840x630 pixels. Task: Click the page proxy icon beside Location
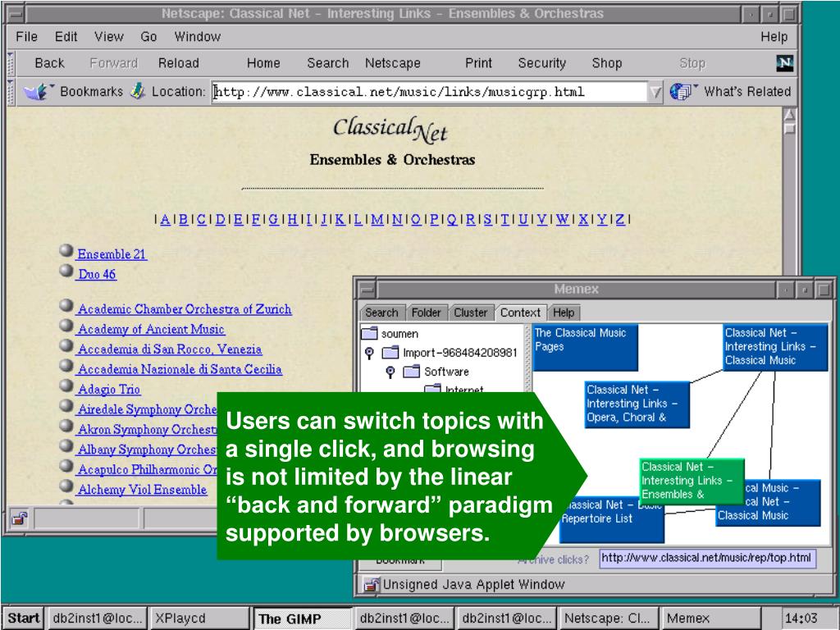pyautogui.click(x=138, y=91)
